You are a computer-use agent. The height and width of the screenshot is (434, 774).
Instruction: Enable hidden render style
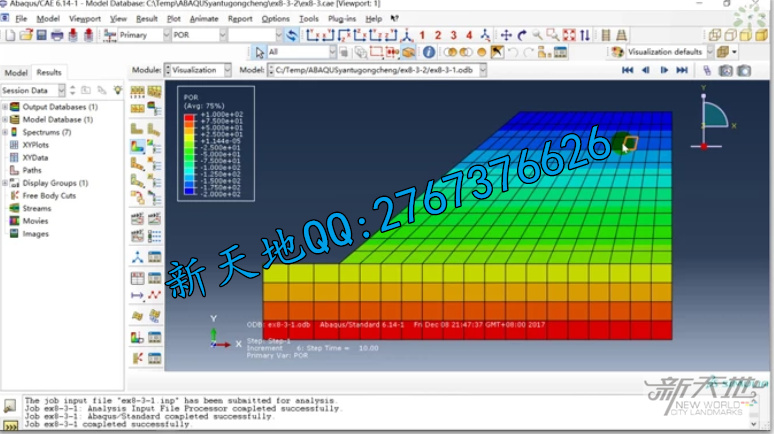coord(731,35)
